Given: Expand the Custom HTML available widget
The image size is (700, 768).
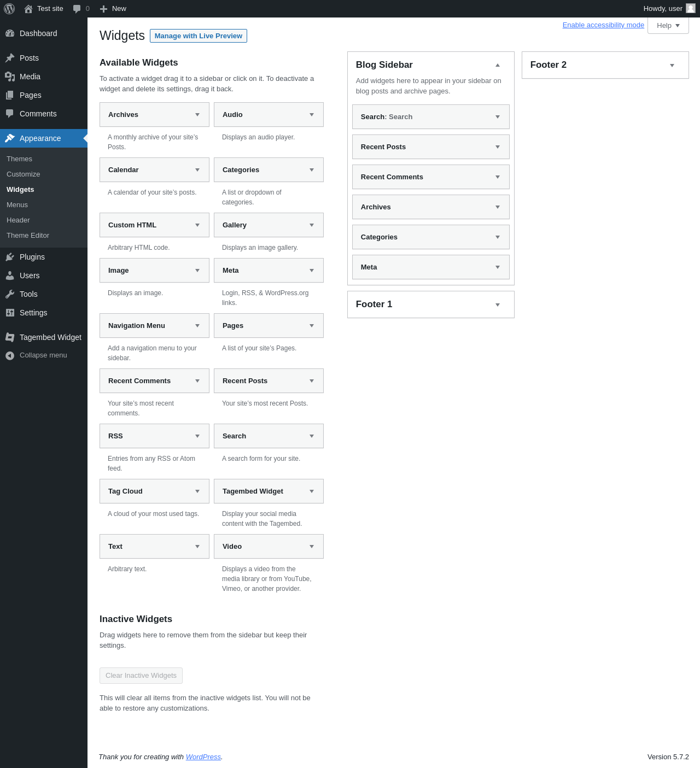Looking at the screenshot, I should 197,225.
